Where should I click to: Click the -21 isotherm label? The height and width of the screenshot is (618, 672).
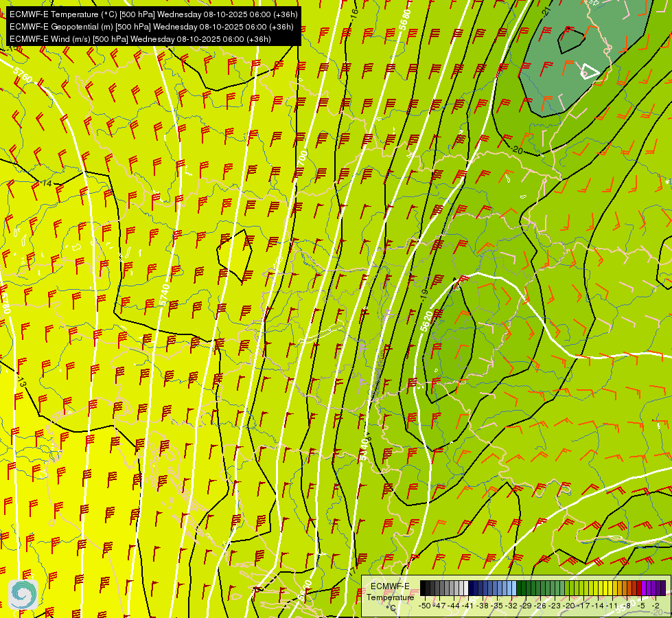(546, 12)
